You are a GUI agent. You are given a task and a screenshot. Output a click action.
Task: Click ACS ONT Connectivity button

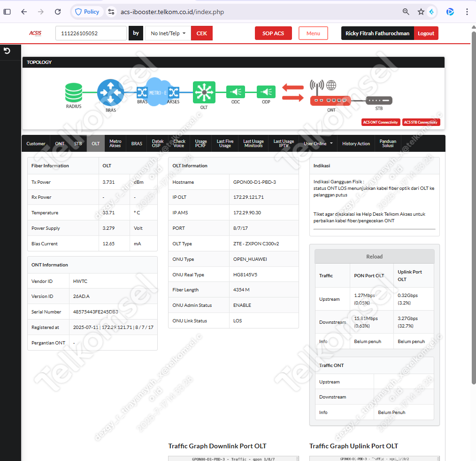click(380, 122)
